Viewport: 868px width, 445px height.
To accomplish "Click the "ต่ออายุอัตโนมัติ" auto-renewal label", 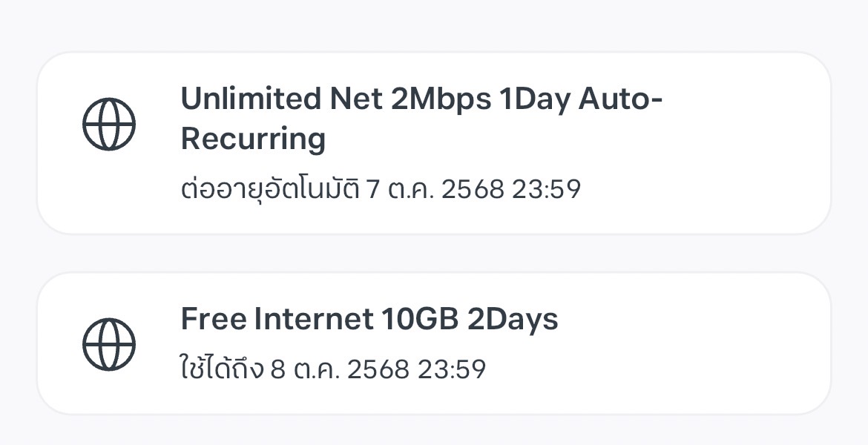I will (270, 190).
